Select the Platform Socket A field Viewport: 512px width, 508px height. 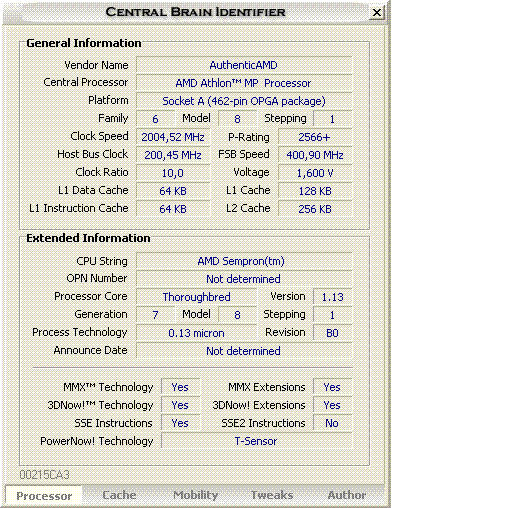244,101
